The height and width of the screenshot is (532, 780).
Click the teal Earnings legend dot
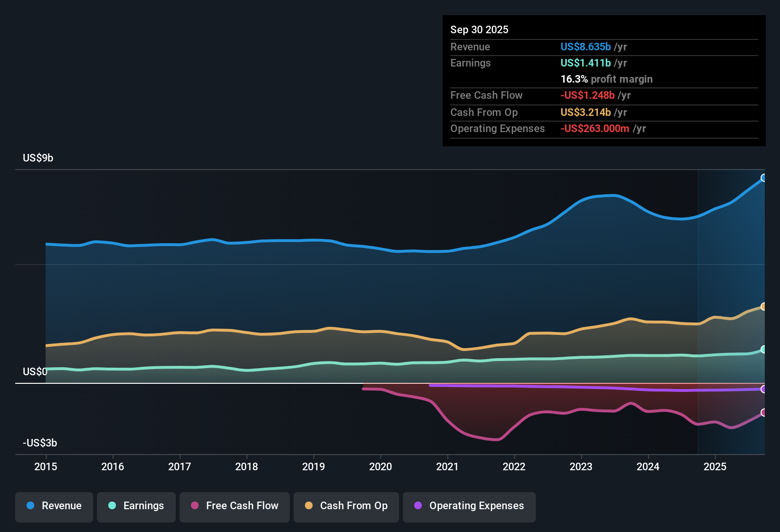tap(112, 506)
